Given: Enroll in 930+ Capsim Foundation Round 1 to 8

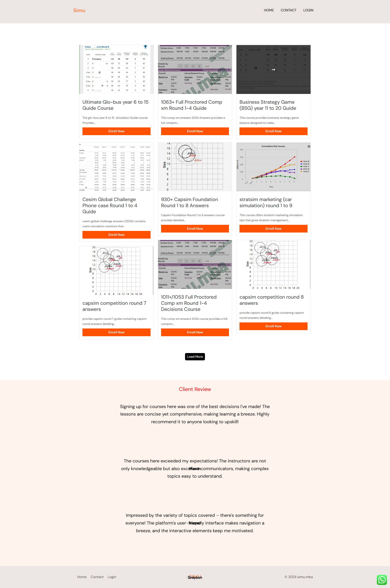Looking at the screenshot, I should point(195,229).
